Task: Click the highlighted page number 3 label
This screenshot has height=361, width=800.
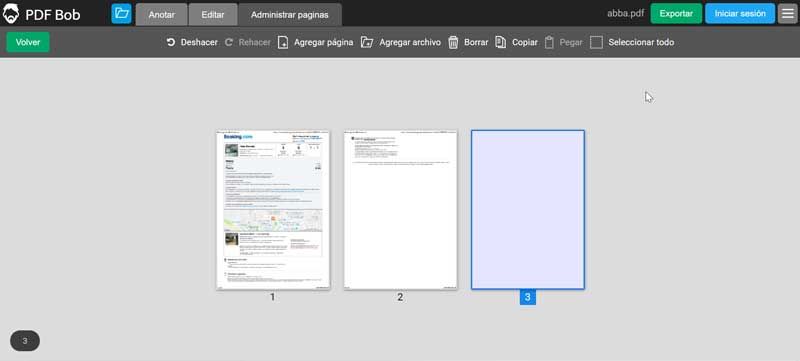Action: tap(528, 297)
